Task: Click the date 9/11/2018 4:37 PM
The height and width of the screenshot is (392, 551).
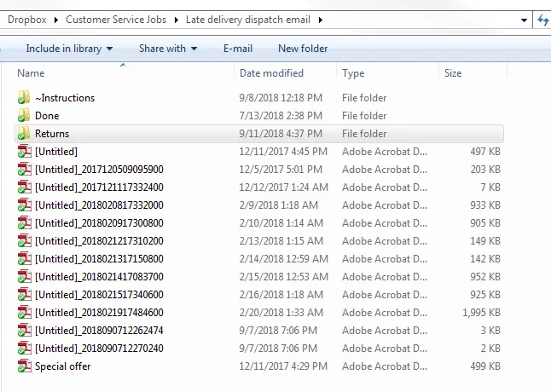Action: point(281,134)
